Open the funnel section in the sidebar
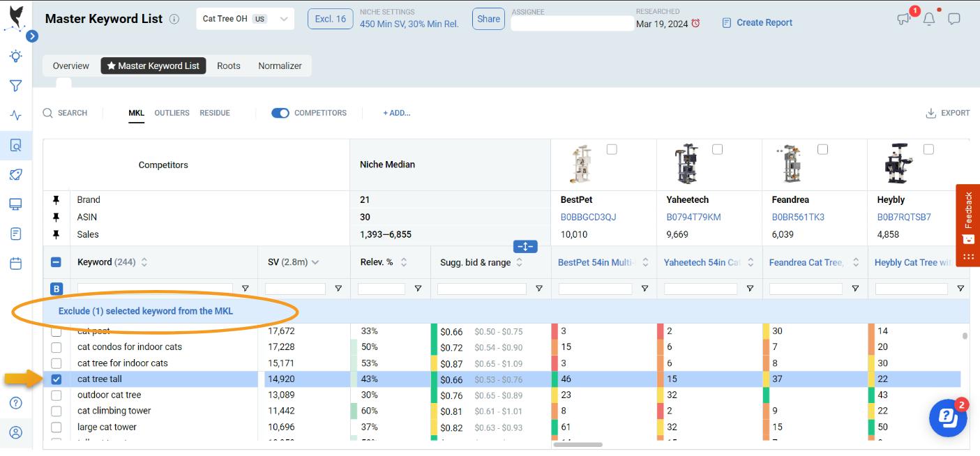The width and height of the screenshot is (980, 456). (15, 86)
